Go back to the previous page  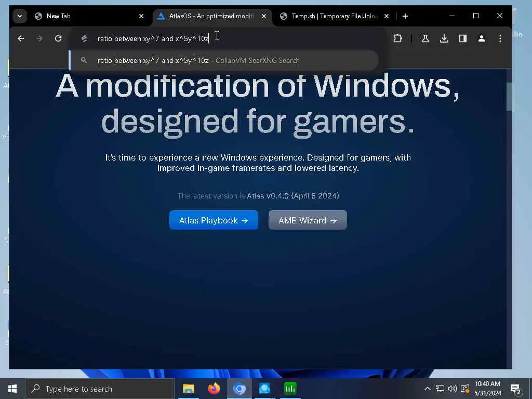click(x=21, y=38)
